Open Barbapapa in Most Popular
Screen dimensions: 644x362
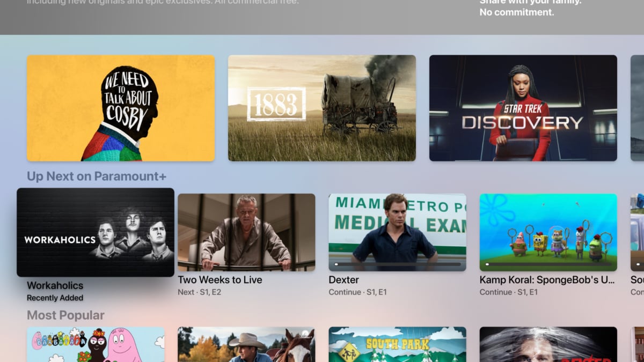point(96,345)
